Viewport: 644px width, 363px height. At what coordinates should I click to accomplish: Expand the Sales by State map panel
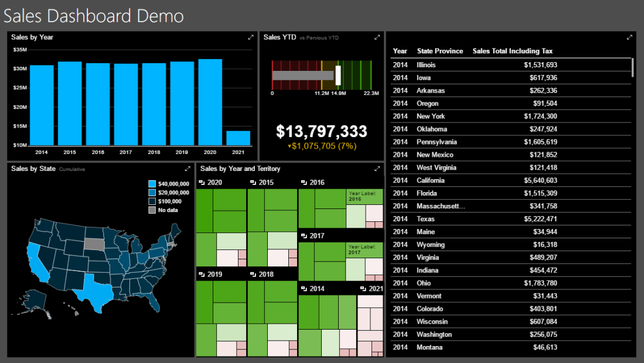coord(188,169)
